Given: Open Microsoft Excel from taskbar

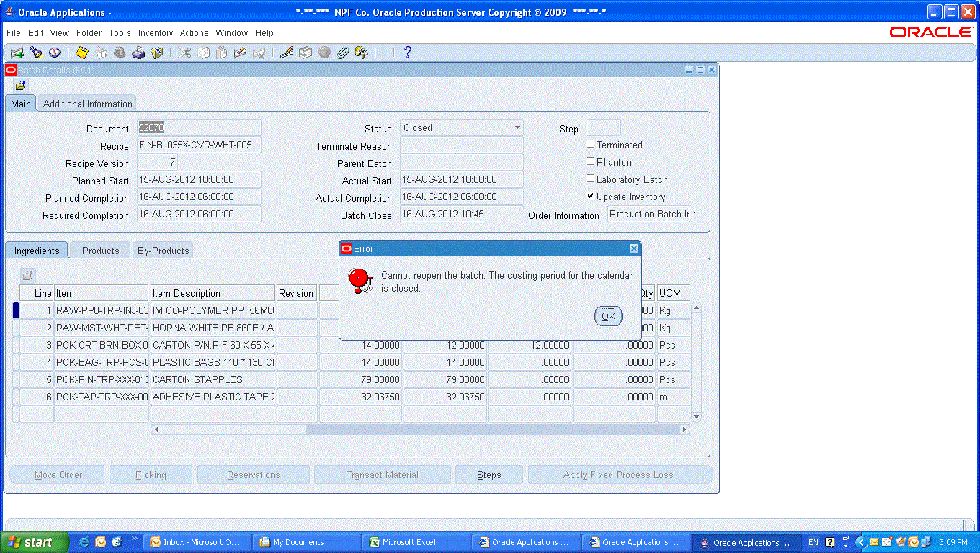Looking at the screenshot, I should 416,542.
